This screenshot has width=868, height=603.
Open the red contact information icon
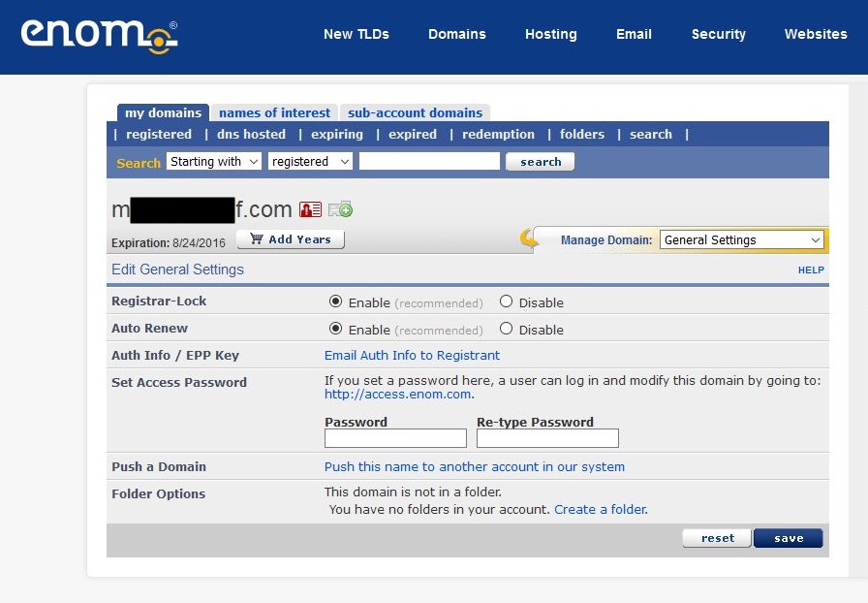pyautogui.click(x=310, y=209)
